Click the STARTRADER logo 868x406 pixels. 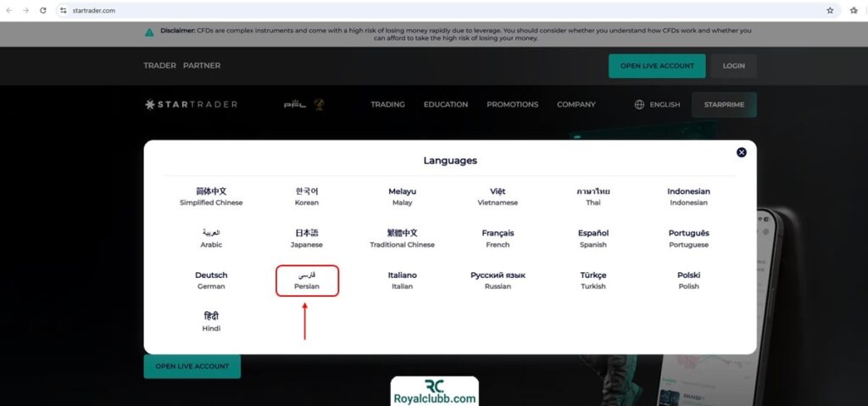click(x=191, y=104)
